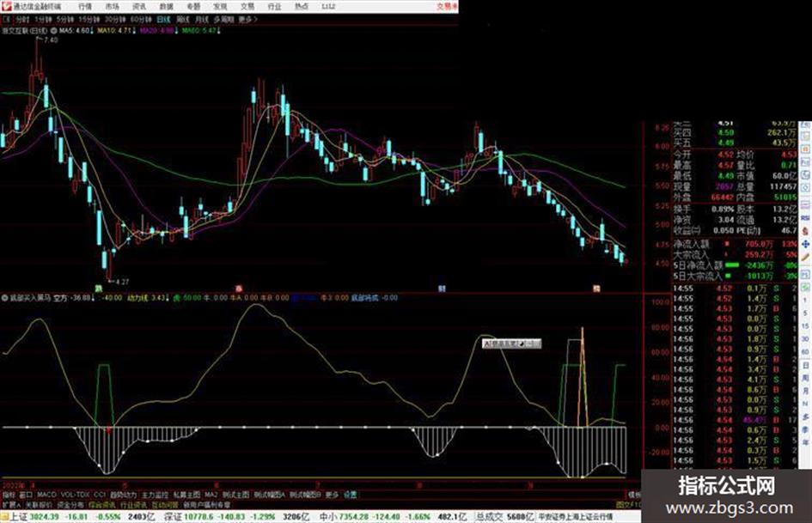
Task: Select the VOL-TDX indicator tab
Action: point(76,495)
